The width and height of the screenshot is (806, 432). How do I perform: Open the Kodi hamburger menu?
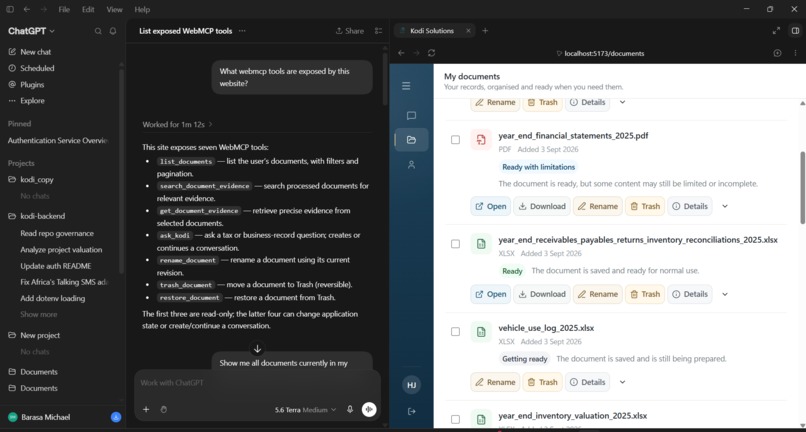(x=406, y=86)
